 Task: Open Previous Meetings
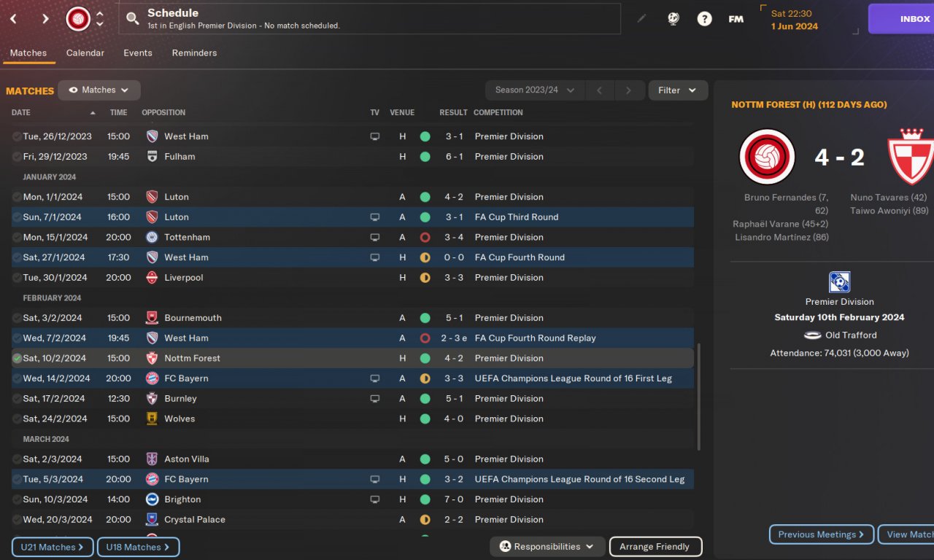tap(822, 534)
